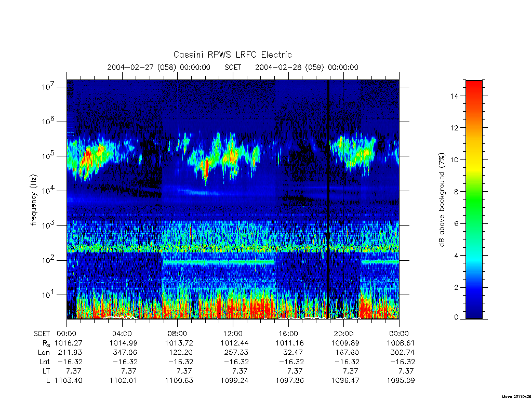
Task: Click the Rs value '1012.44'
Action: pyautogui.click(x=234, y=343)
